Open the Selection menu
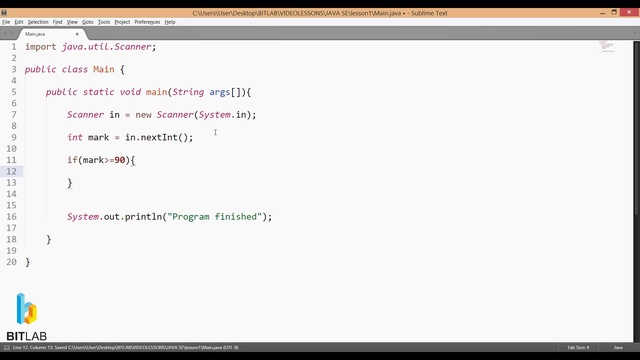 coord(38,22)
